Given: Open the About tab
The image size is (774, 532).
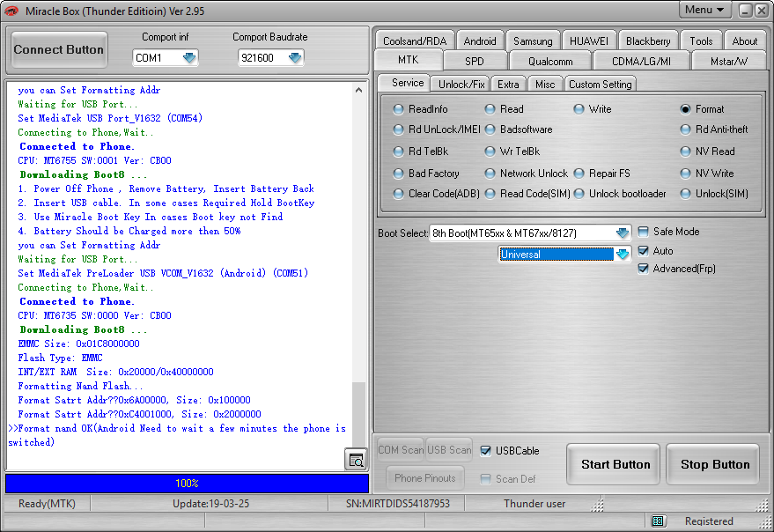Looking at the screenshot, I should coord(744,41).
